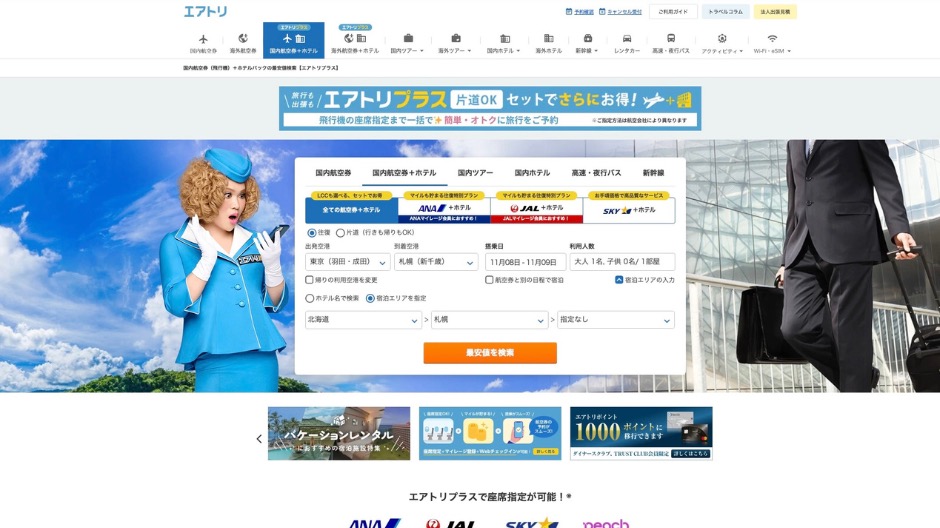940x528 pixels.
Task: Open the Wi-Fi・eSIM icon menu
Action: (772, 39)
